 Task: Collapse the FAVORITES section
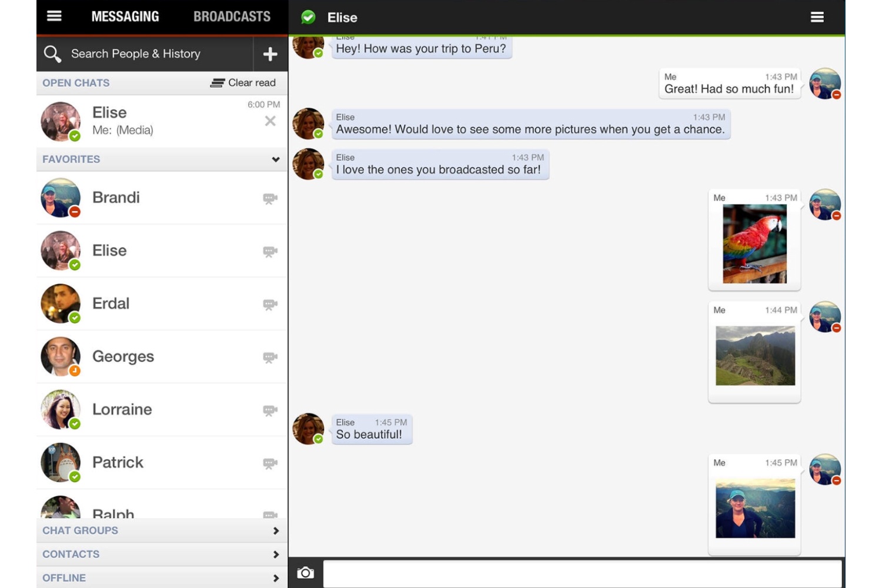point(275,159)
